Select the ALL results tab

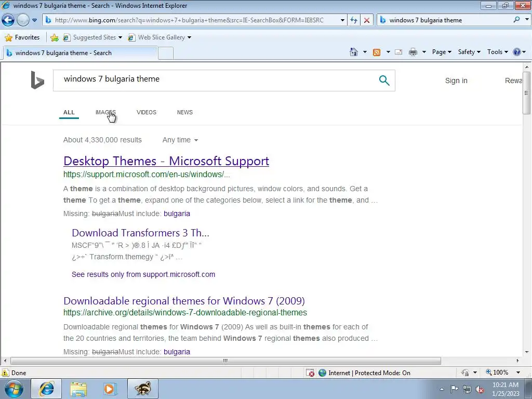pos(69,112)
